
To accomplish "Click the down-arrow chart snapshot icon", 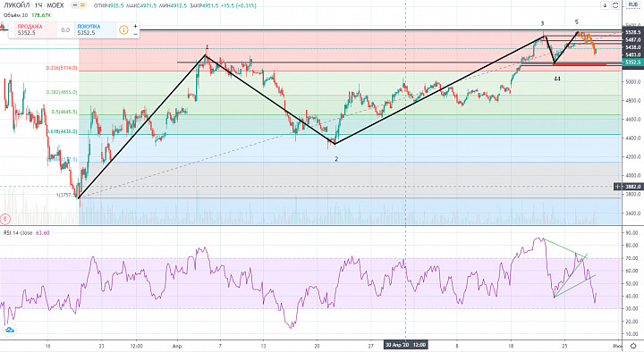I will click(x=605, y=5).
